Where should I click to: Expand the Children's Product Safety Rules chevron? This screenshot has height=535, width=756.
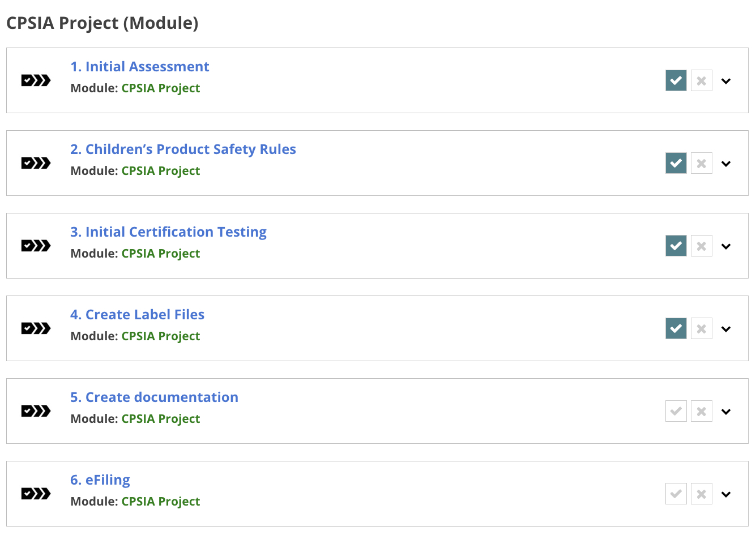pos(726,164)
